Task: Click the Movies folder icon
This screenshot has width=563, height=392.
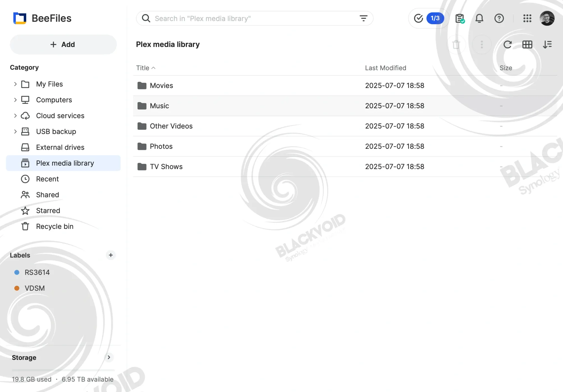Action: pyautogui.click(x=142, y=85)
